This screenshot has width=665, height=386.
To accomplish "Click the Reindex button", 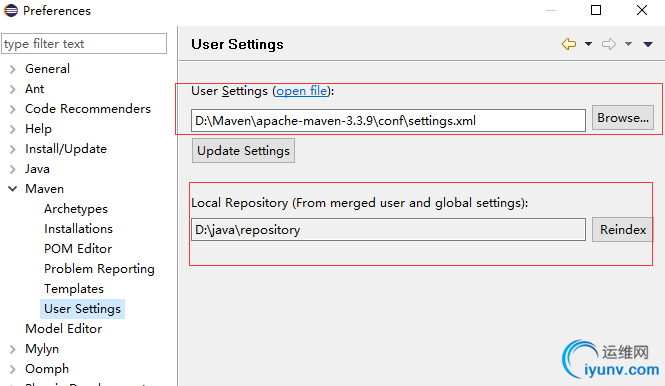I will coord(623,230).
